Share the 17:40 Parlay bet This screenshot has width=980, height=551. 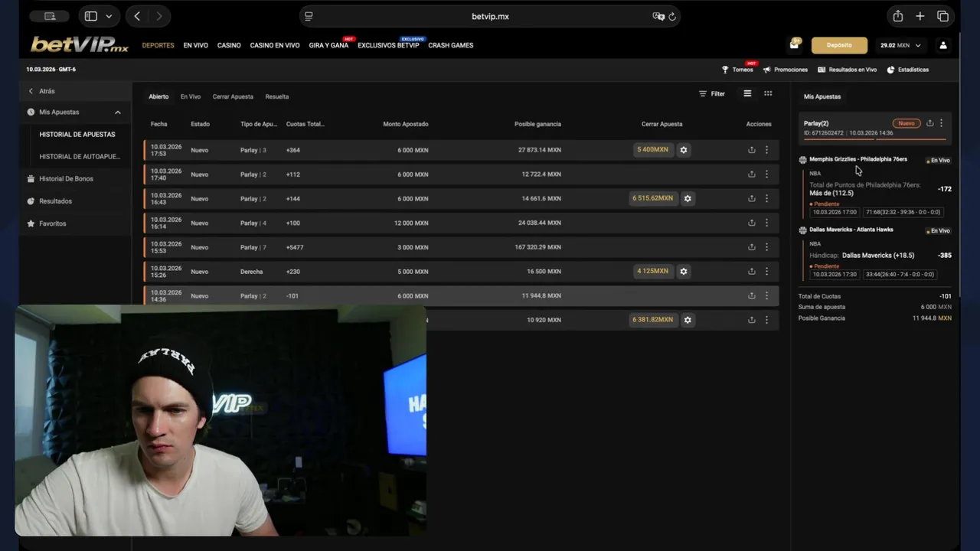tap(752, 174)
